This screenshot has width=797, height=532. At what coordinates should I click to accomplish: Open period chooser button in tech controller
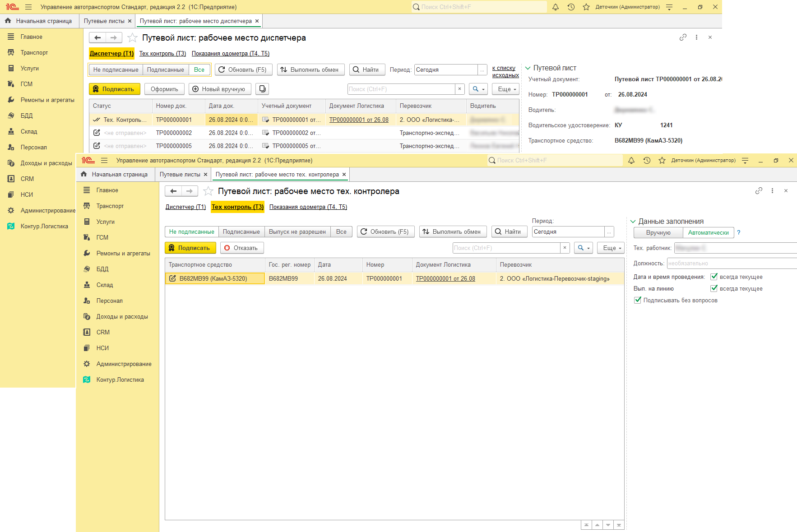tap(609, 232)
